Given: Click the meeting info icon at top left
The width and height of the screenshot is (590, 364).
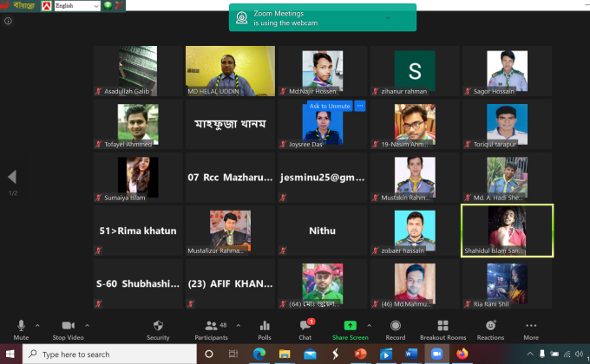Looking at the screenshot, I should click(x=8, y=21).
